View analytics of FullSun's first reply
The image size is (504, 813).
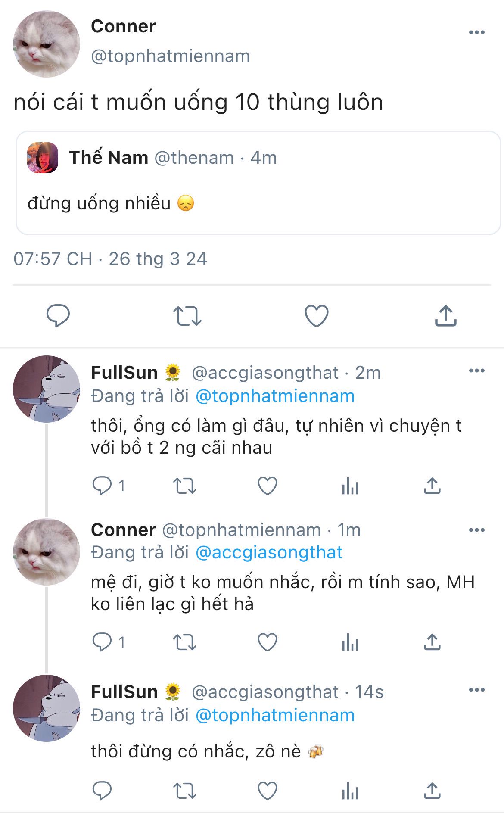(x=350, y=486)
